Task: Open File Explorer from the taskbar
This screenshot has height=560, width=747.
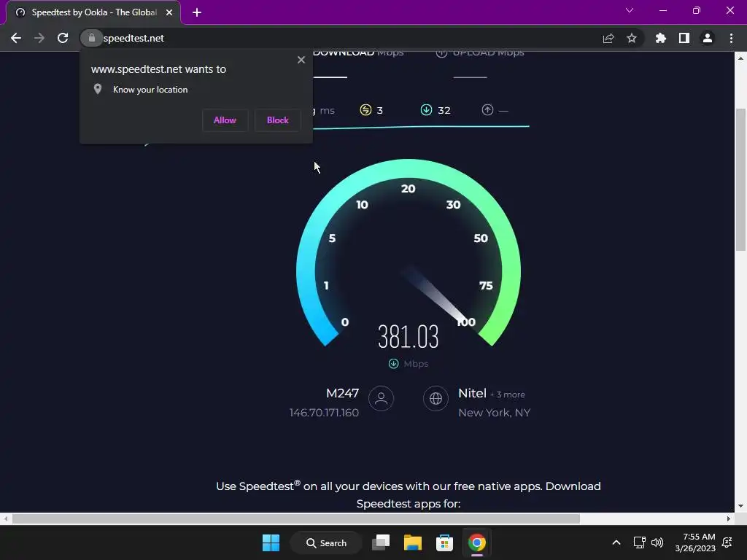Action: (413, 542)
